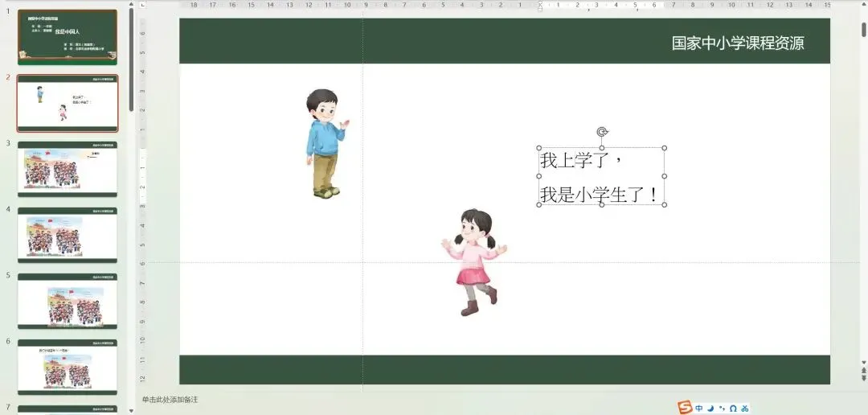Open slide 5 thumbnail in the slide panel

pyautogui.click(x=68, y=301)
